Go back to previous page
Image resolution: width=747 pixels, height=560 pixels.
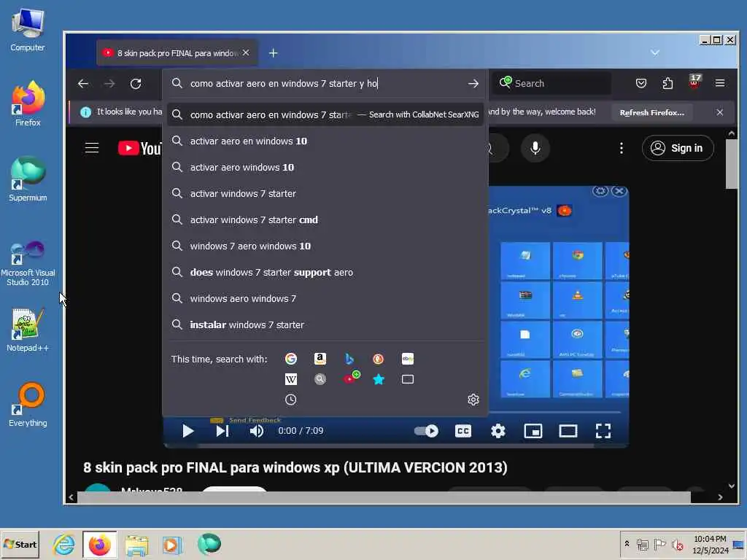click(x=83, y=83)
